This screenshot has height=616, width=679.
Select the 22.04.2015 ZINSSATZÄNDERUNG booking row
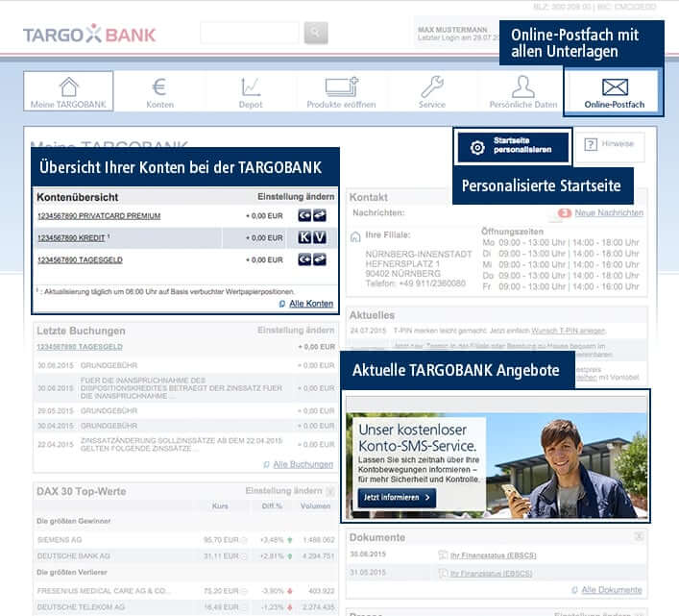(x=185, y=444)
